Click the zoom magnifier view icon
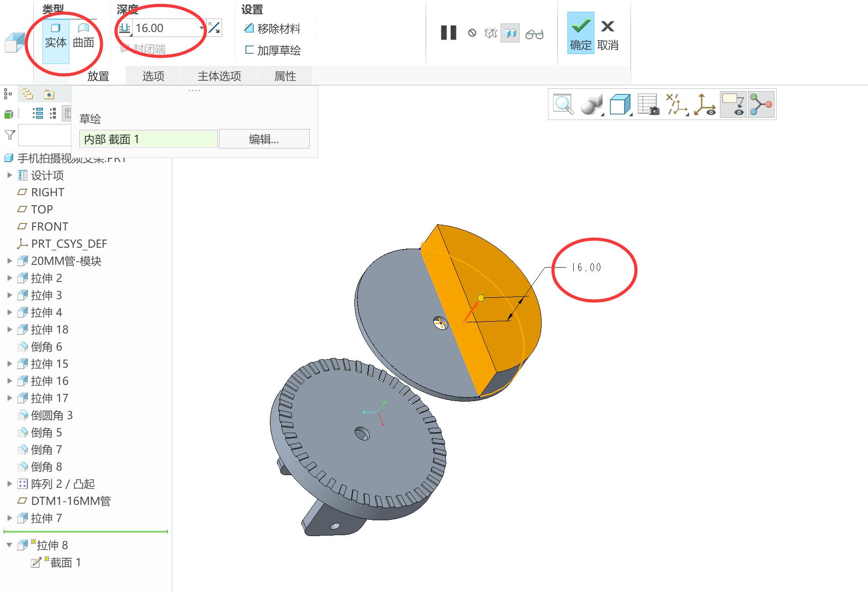Viewport: 868px width, 592px height. (x=563, y=105)
